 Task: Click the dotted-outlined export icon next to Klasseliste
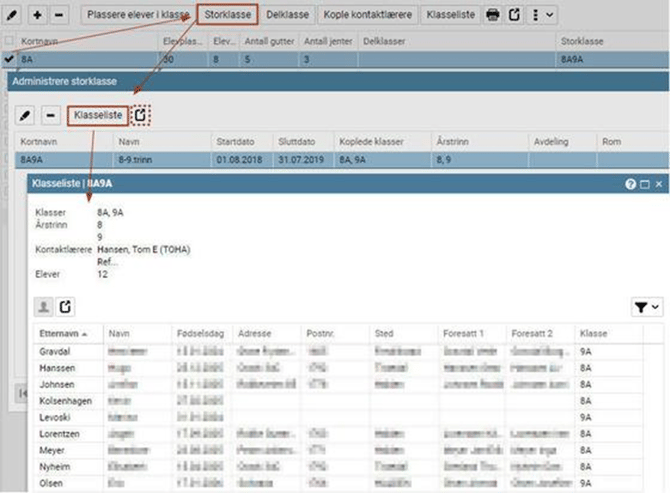point(141,116)
